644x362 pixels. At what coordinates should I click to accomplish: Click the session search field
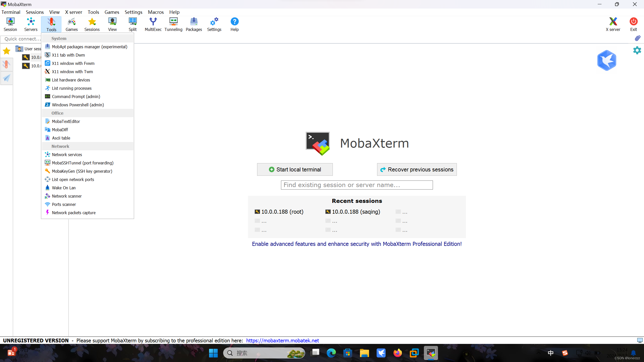coord(357,185)
